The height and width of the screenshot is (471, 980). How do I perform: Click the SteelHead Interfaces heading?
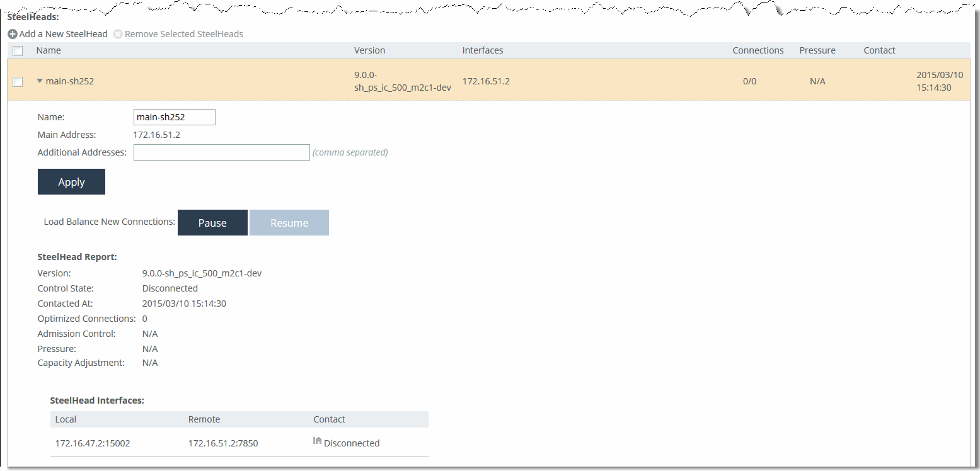pyautogui.click(x=97, y=400)
